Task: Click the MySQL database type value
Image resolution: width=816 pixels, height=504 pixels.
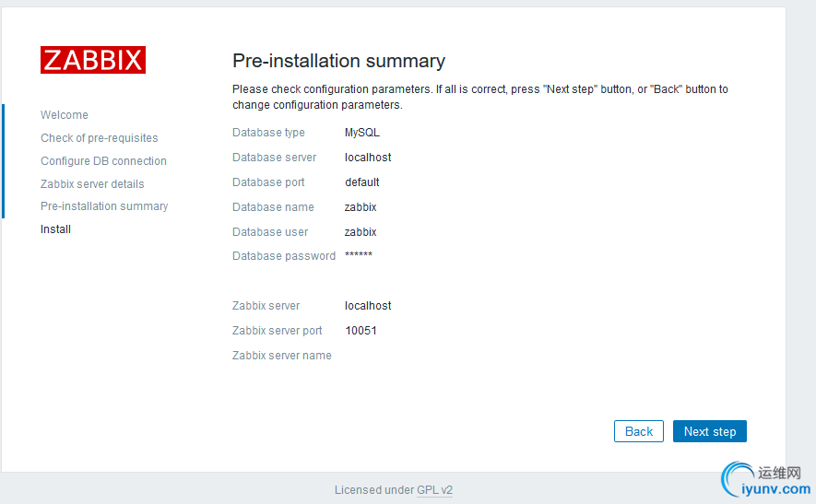Action: (362, 133)
